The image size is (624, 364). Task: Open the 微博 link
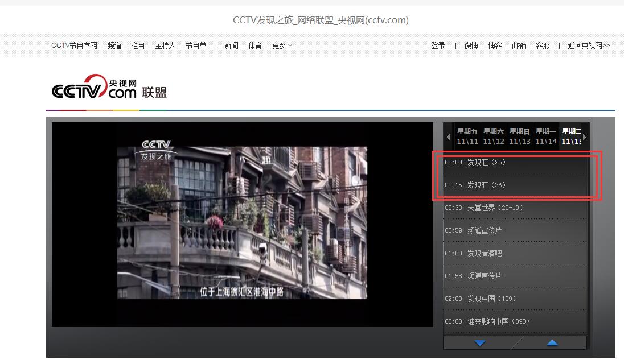point(471,45)
